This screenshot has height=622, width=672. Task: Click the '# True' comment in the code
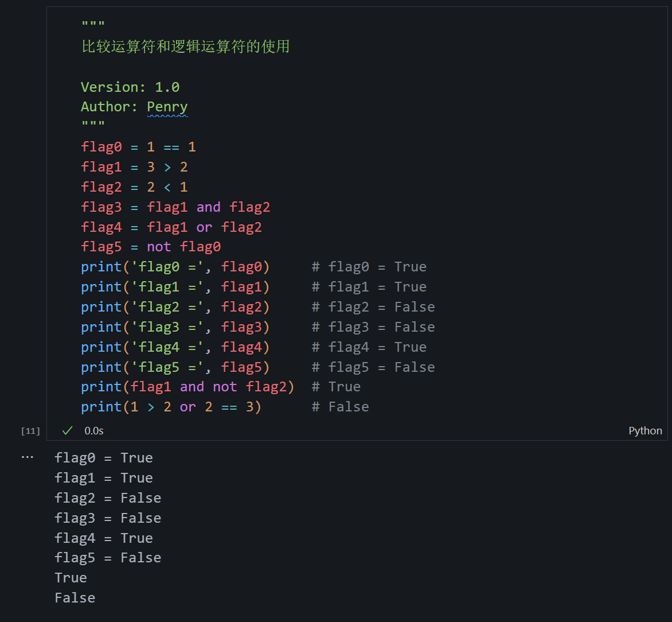[x=337, y=387]
